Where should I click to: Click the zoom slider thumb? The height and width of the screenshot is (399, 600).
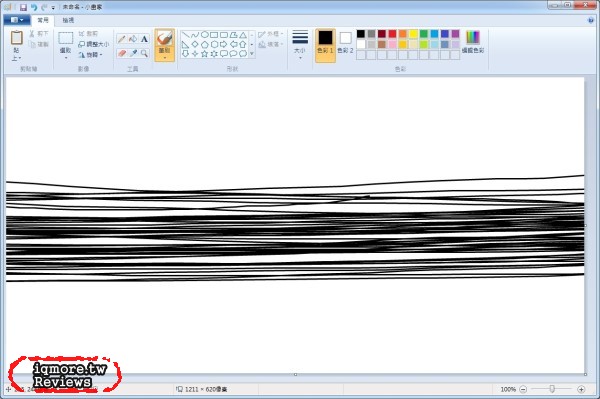click(x=552, y=389)
